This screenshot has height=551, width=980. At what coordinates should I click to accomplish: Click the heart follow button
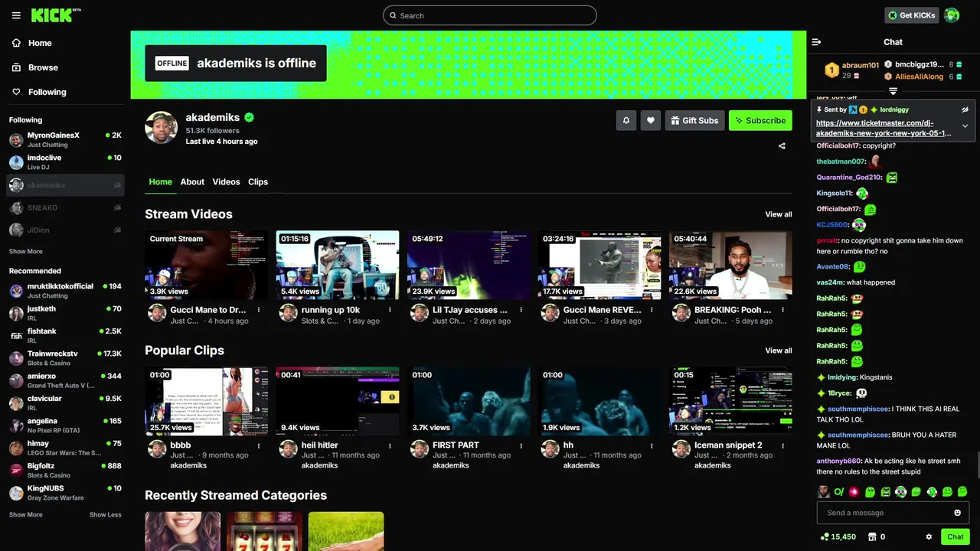pyautogui.click(x=651, y=120)
